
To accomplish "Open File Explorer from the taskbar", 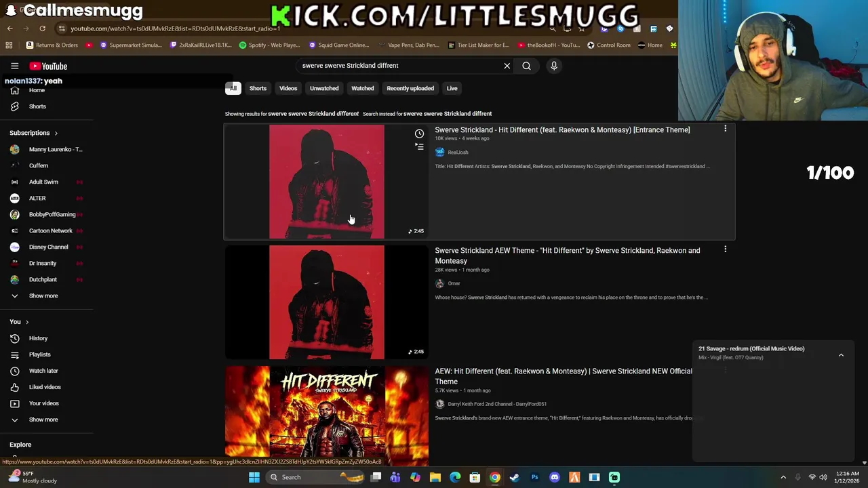I will click(x=435, y=477).
